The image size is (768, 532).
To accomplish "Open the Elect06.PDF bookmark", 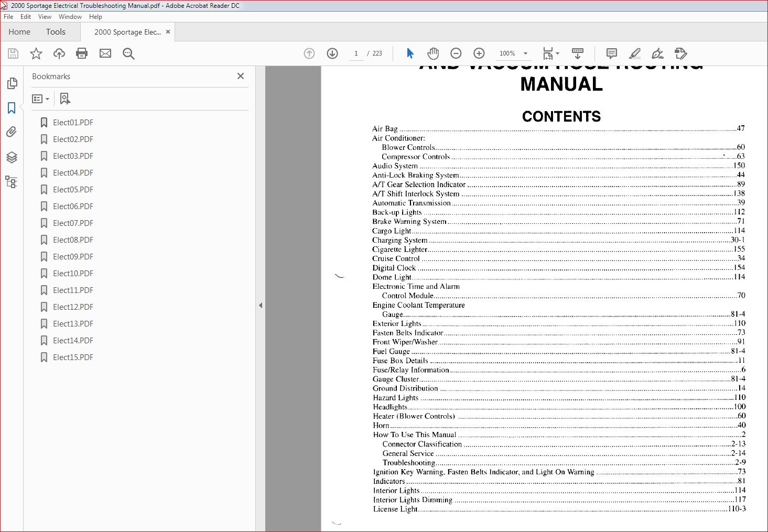I will click(73, 207).
